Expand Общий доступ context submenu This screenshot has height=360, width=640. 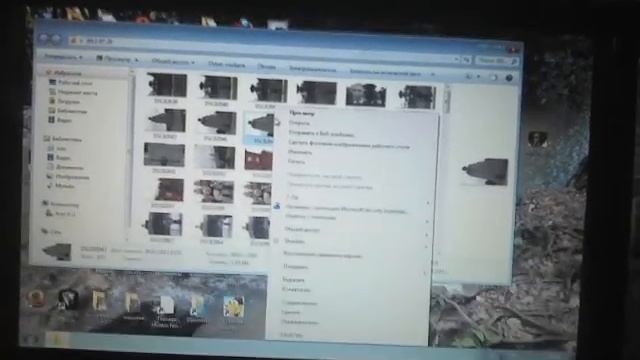(302, 230)
